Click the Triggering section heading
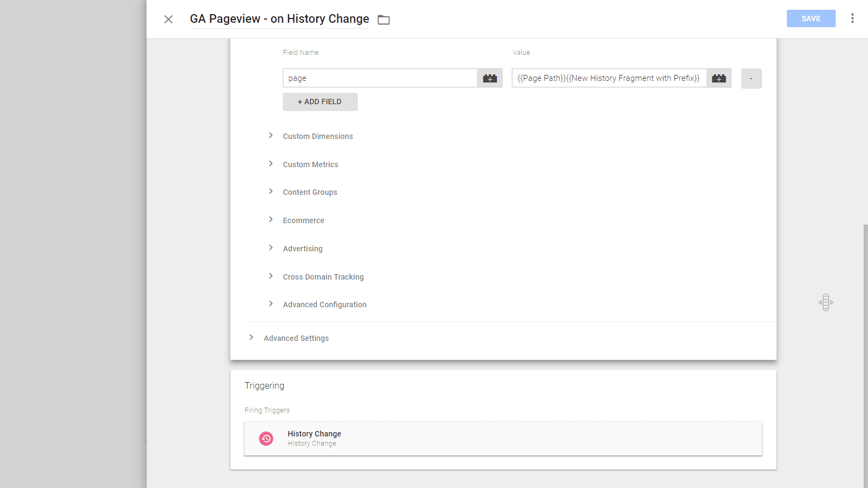The height and width of the screenshot is (488, 868). 264,385
